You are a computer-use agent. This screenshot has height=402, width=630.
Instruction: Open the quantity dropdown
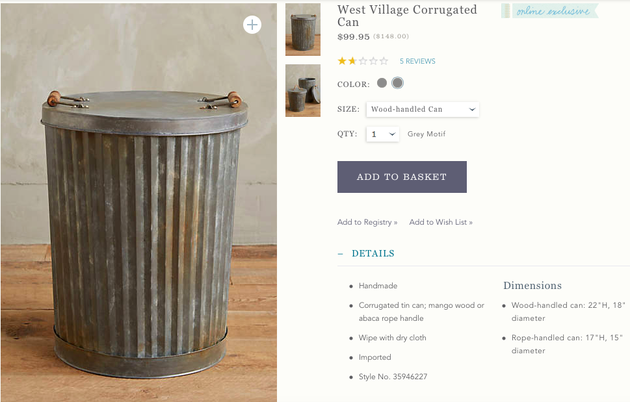[382, 134]
